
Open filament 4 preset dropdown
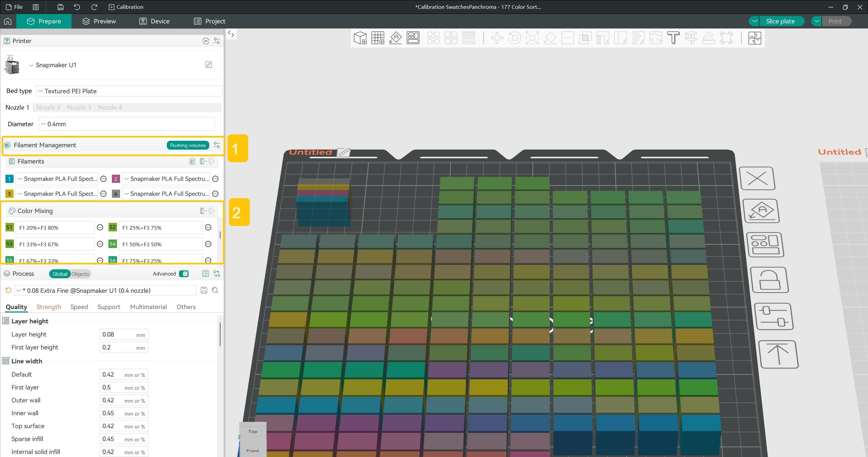(166, 194)
